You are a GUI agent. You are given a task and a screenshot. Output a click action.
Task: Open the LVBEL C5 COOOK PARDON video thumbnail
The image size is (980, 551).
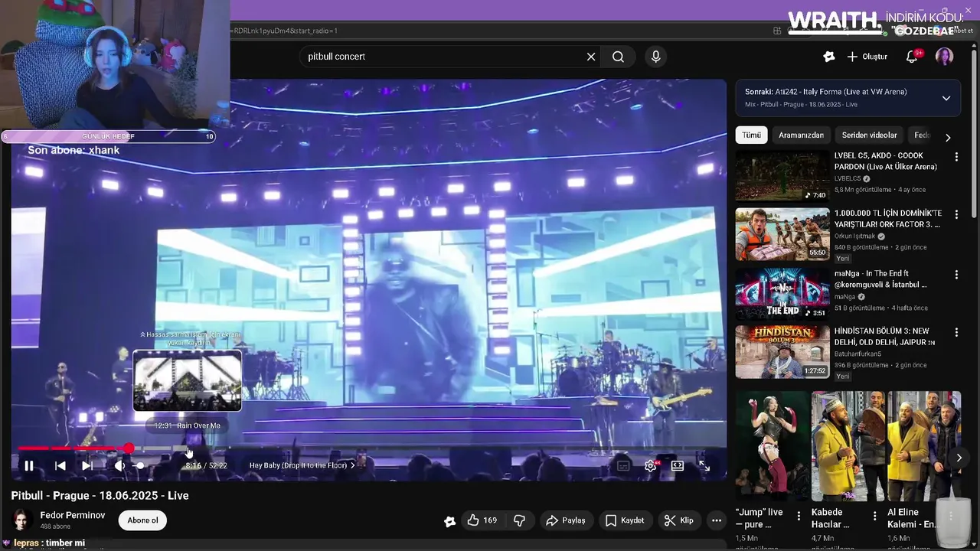782,176
